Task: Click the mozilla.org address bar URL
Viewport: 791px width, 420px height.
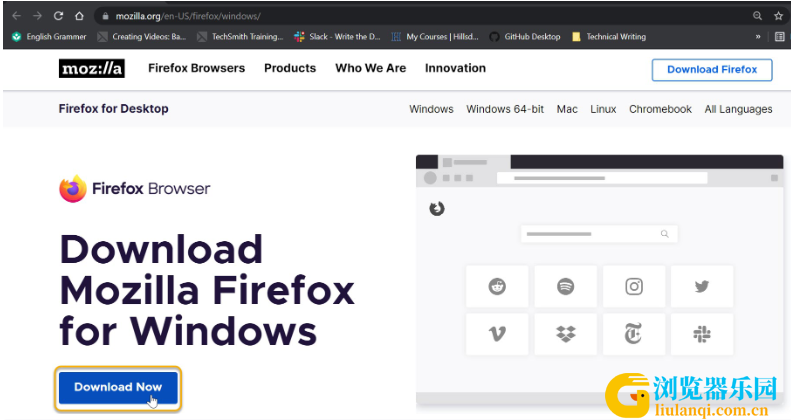Action: pyautogui.click(x=188, y=16)
